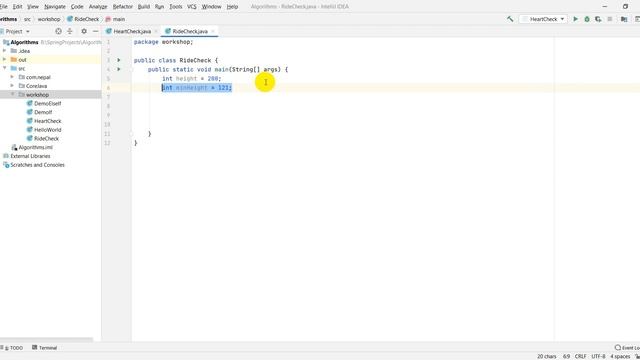Open the Analyze menu
Image resolution: width=640 pixels, height=360 pixels.
coord(98,7)
